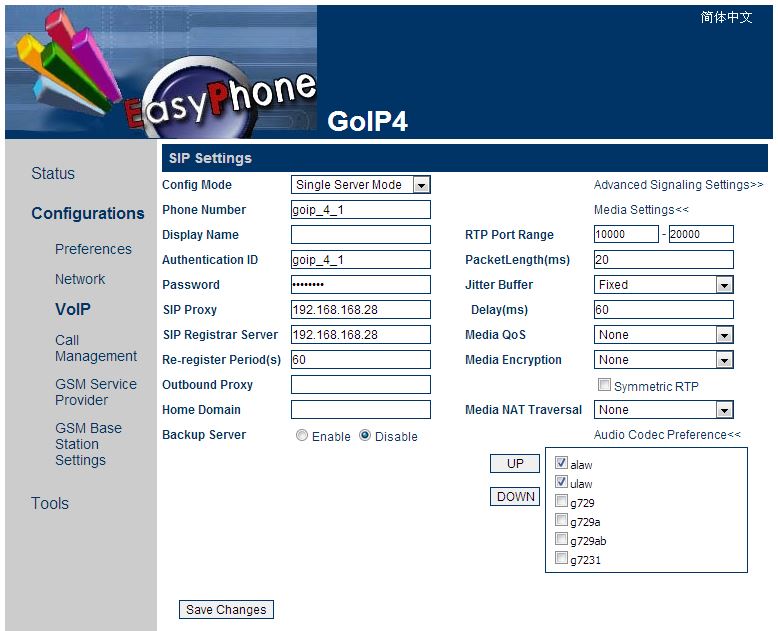Collapse Audio Codec Preference section
The image size is (778, 631).
click(x=667, y=435)
